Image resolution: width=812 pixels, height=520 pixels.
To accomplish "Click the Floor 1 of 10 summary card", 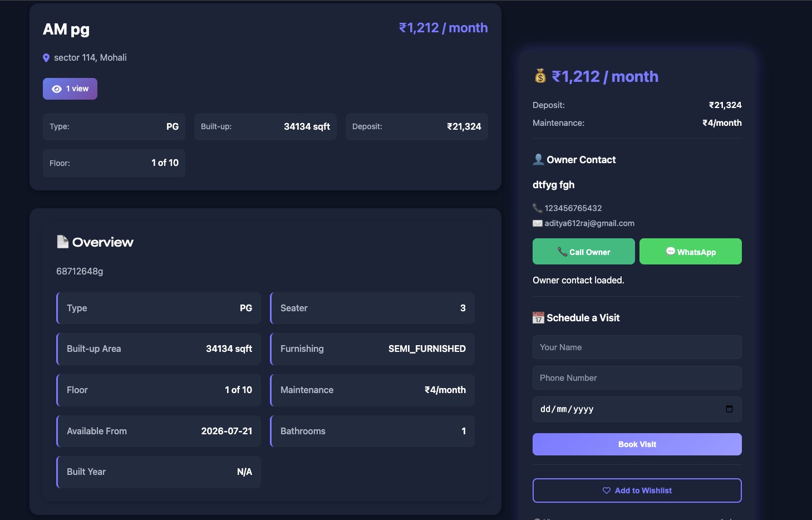I will 114,163.
